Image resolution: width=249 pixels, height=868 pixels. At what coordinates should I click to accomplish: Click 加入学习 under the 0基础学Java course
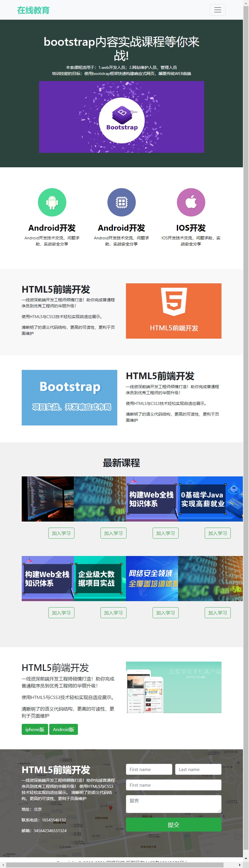218,533
